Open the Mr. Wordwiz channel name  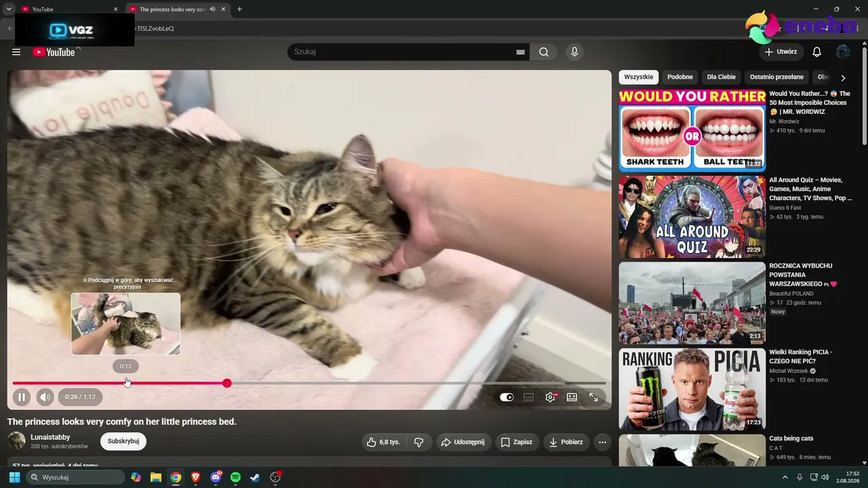[x=783, y=121]
